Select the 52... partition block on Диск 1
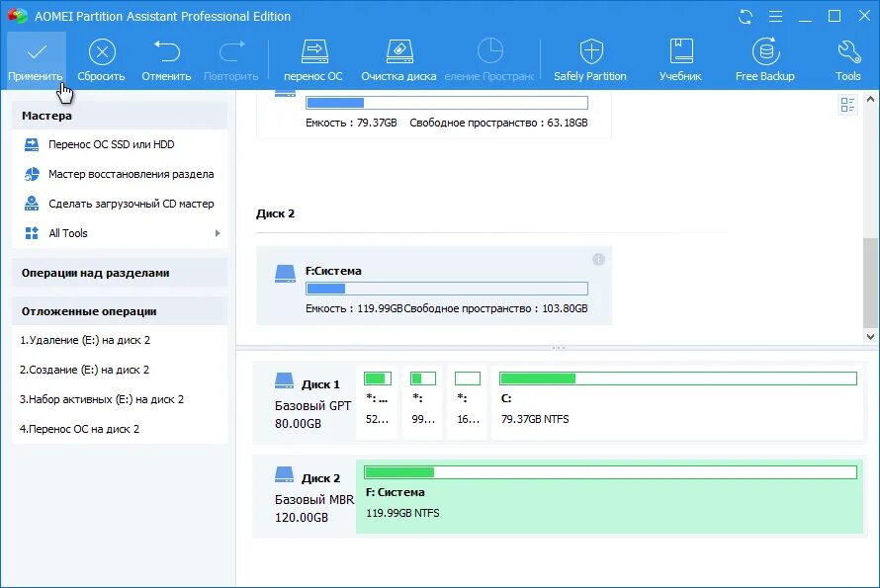880x588 pixels. (377, 402)
